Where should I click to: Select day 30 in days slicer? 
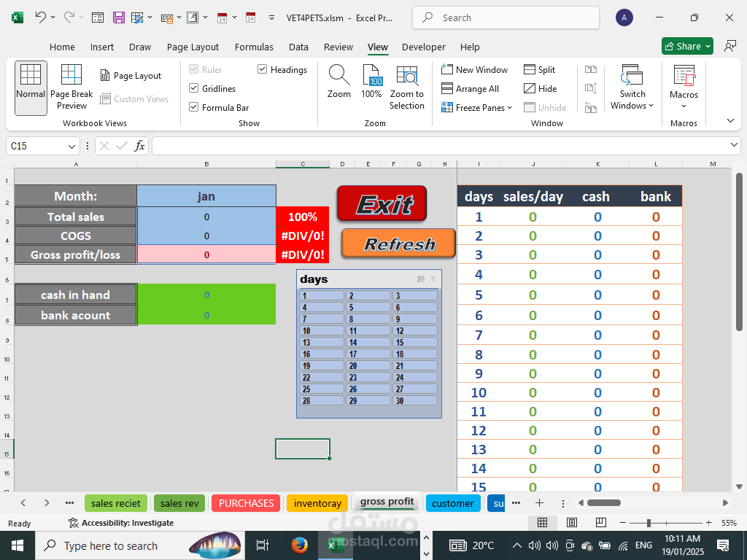415,400
